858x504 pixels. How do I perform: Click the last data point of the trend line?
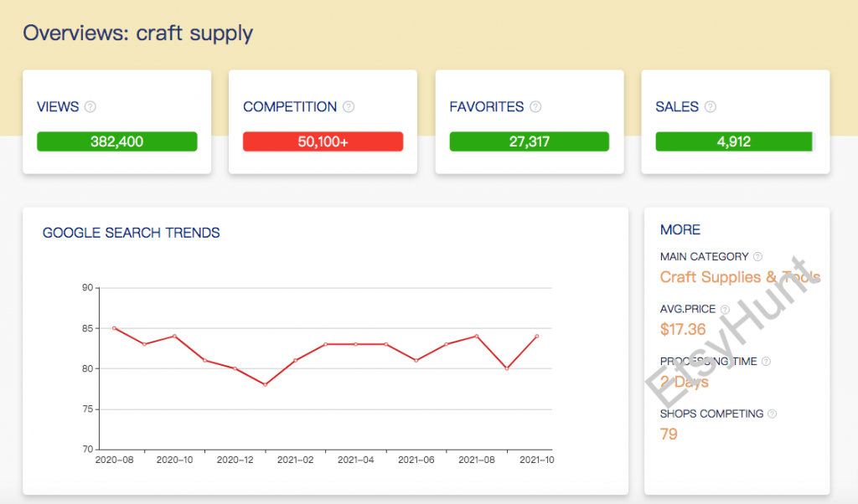tap(536, 336)
